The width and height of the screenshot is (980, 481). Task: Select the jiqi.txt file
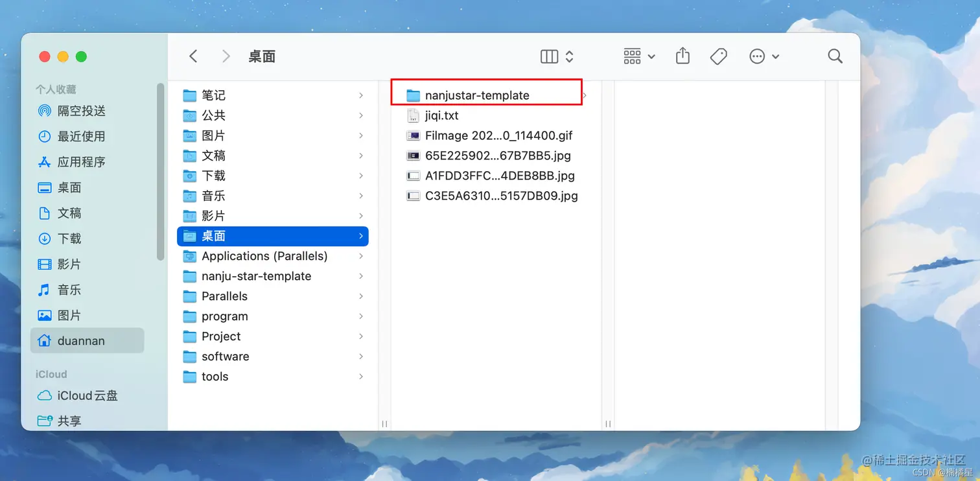tap(441, 115)
